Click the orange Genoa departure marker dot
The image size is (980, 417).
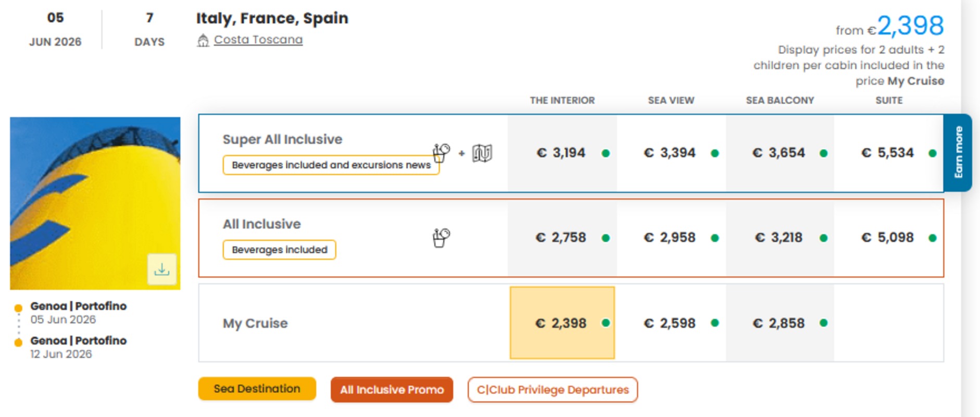click(18, 308)
